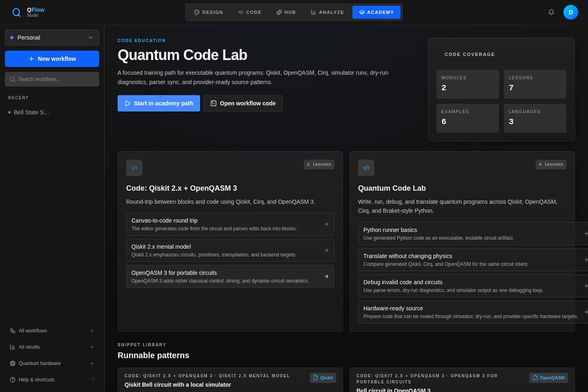Click arrow on Canvas-to-code round trip row
This screenshot has width=588, height=392.
click(x=326, y=224)
